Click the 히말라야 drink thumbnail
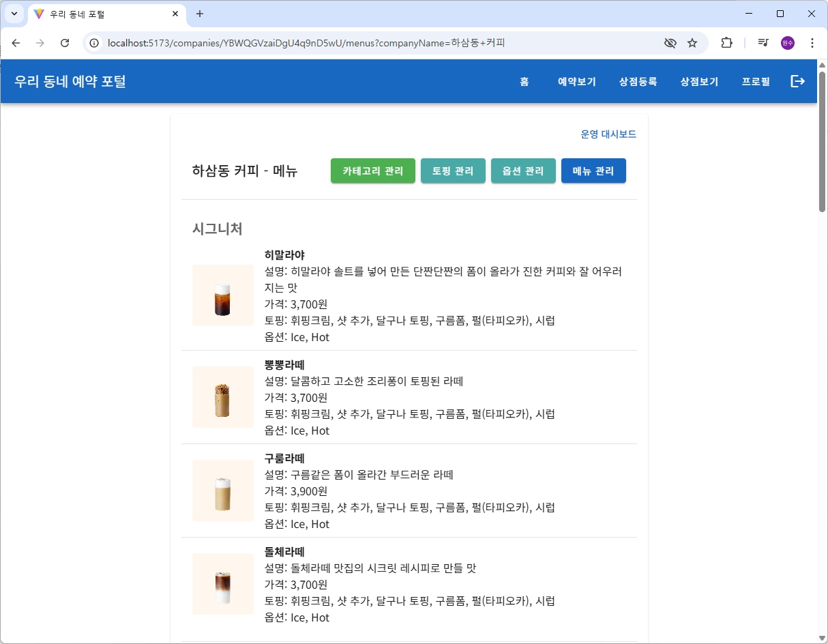This screenshot has width=828, height=644. click(223, 295)
